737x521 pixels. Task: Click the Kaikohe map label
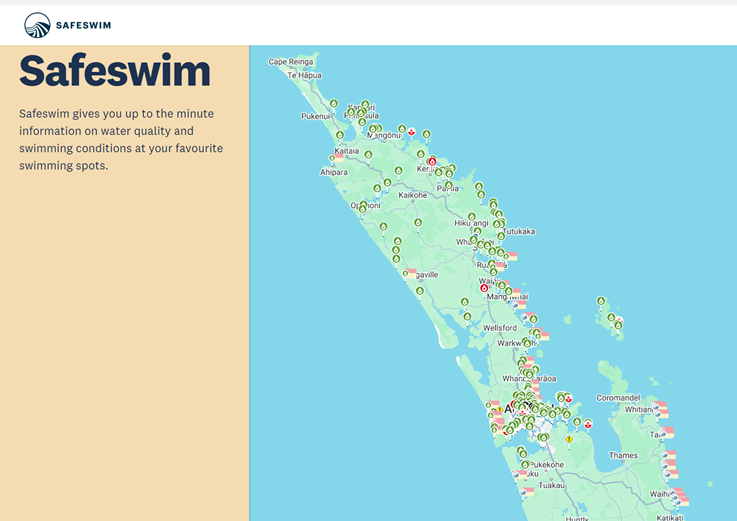[413, 195]
